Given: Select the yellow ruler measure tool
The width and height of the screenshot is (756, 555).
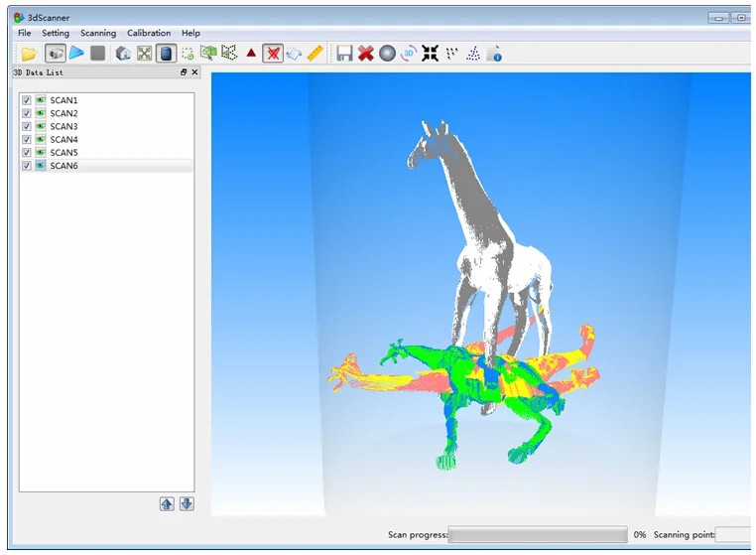Looking at the screenshot, I should click(x=315, y=53).
